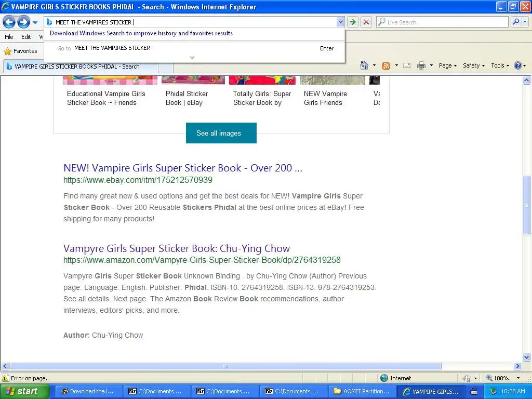The width and height of the screenshot is (532, 399).
Task: Click the See all images button
Action: 221,133
